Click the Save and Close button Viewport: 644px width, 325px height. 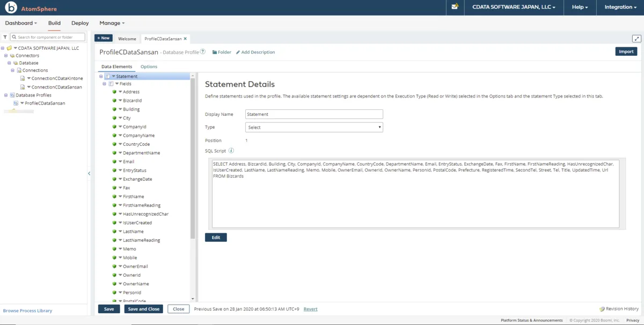coord(143,309)
